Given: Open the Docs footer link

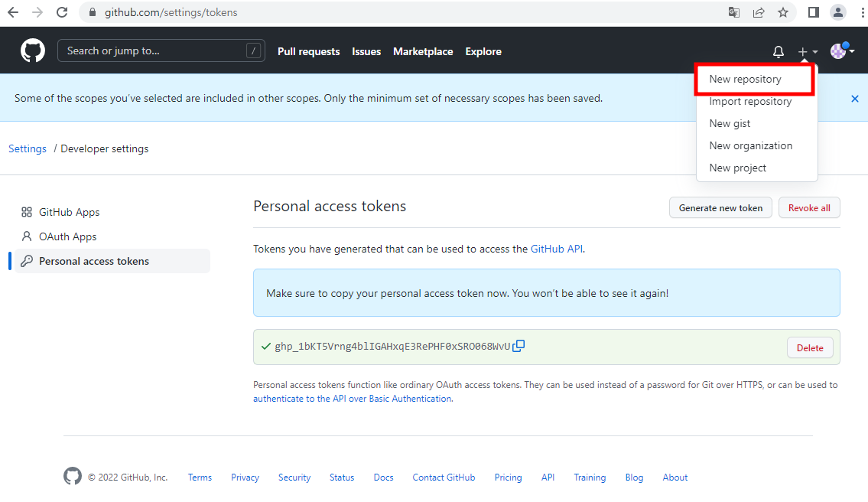Looking at the screenshot, I should coord(383,477).
